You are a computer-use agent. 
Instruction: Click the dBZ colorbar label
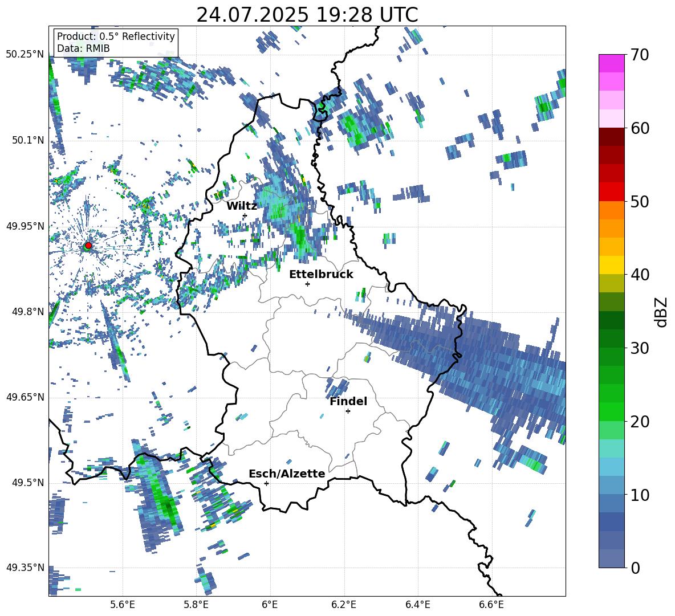pos(662,312)
